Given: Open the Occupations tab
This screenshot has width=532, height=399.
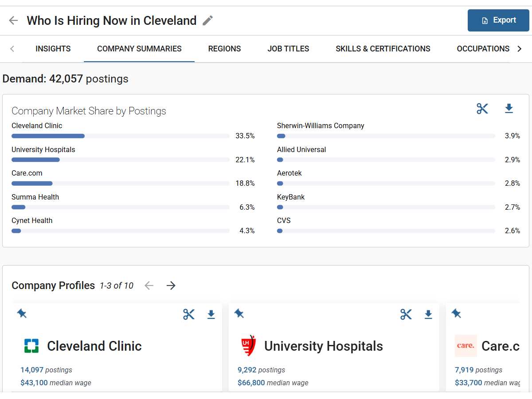Looking at the screenshot, I should tap(483, 49).
